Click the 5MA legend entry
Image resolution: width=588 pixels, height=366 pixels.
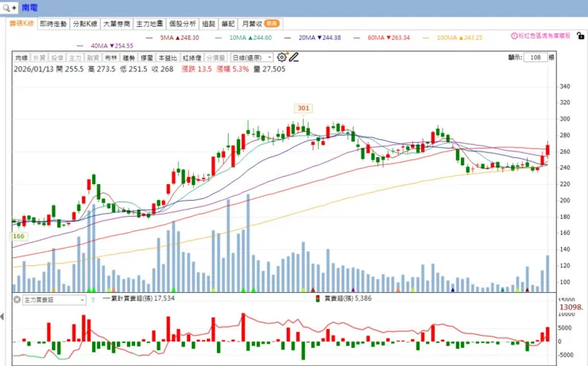(172, 37)
